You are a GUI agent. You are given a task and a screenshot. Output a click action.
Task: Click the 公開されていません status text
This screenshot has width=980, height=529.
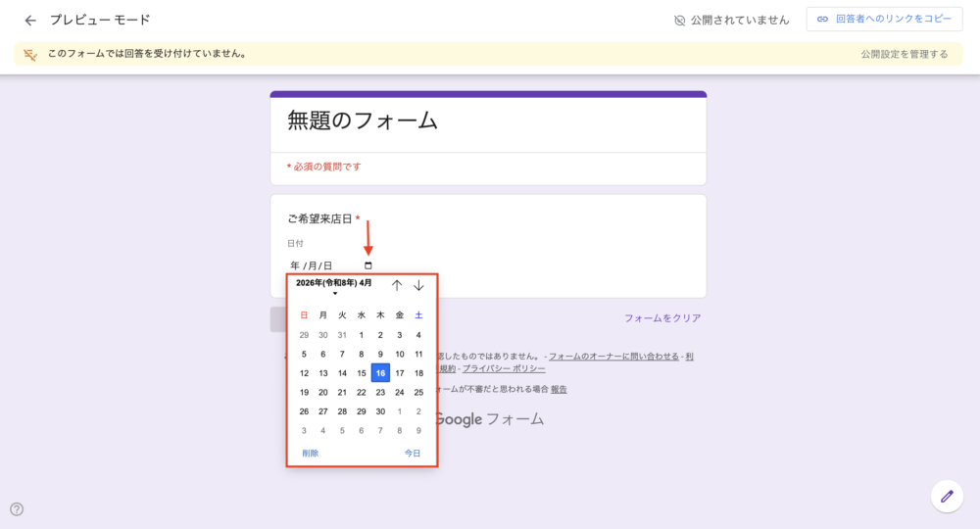pos(740,21)
